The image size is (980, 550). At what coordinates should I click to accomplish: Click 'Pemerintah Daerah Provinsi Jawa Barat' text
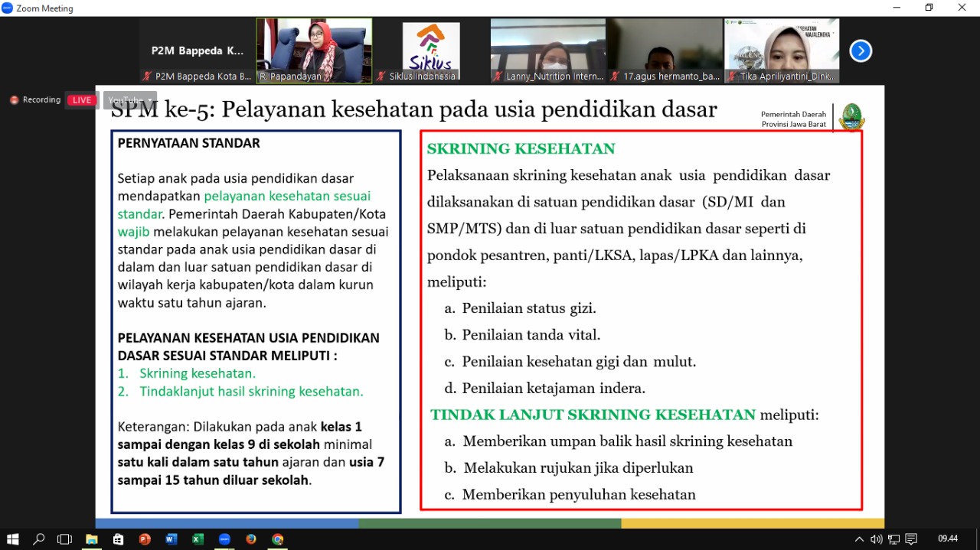pyautogui.click(x=793, y=119)
